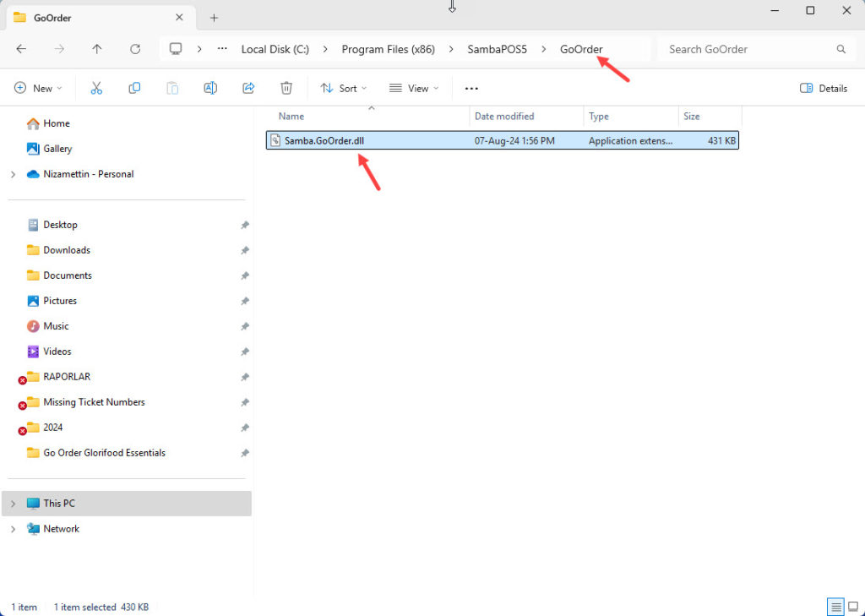Click the pin icon next to Downloads
865x616 pixels.
pos(244,251)
